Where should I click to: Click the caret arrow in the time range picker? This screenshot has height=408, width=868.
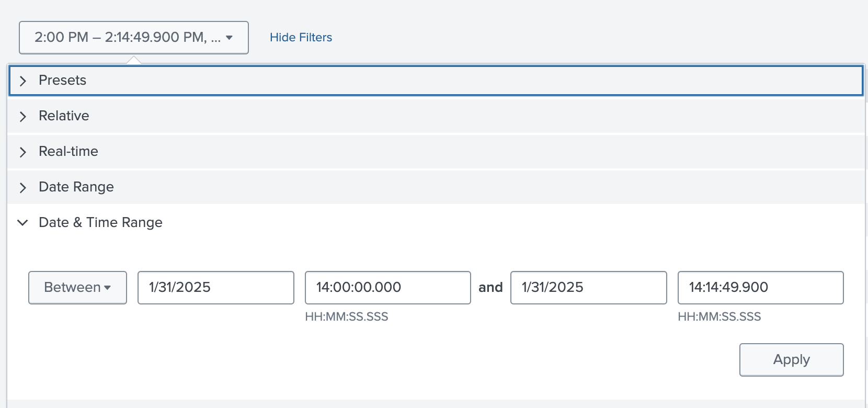229,38
